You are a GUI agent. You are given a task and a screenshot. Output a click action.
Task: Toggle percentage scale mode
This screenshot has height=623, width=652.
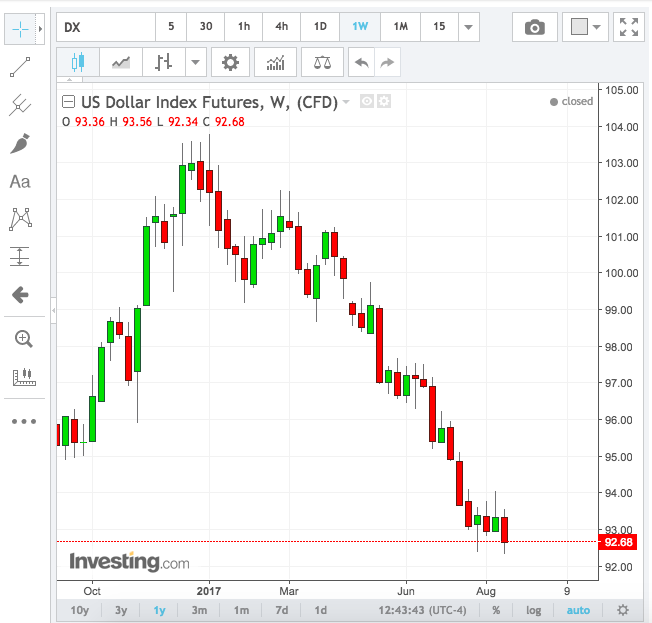click(496, 610)
